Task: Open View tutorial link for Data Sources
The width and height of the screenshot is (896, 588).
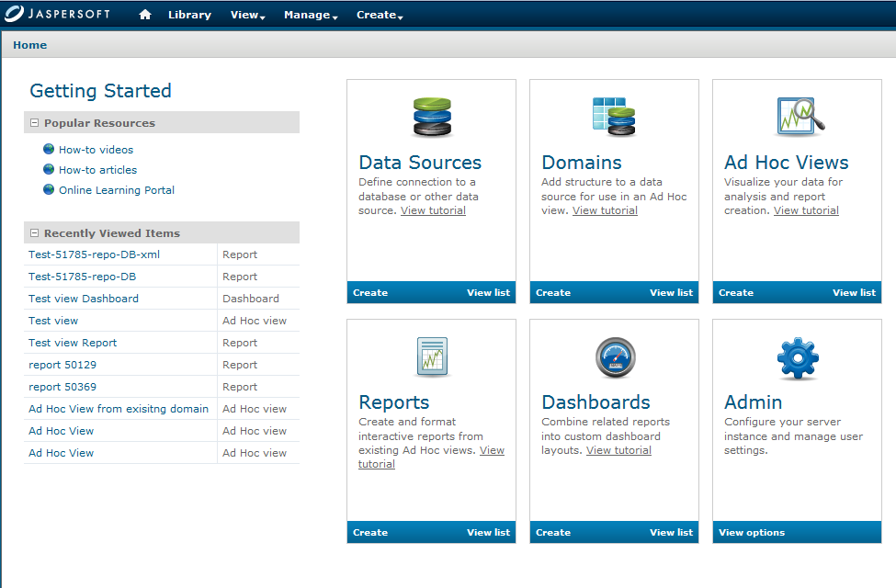Action: tap(433, 211)
